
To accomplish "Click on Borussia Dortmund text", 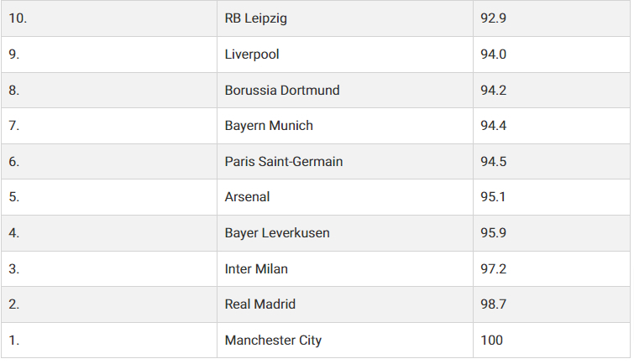I will click(x=282, y=90).
